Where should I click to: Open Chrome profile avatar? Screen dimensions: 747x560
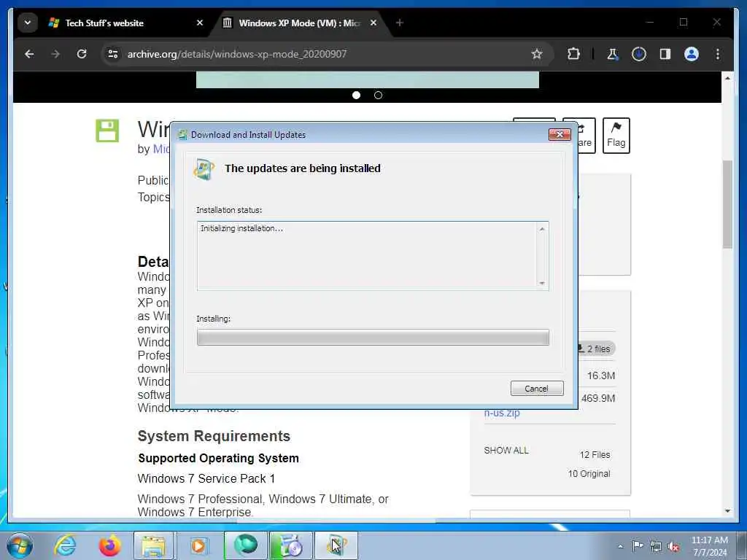click(x=692, y=54)
